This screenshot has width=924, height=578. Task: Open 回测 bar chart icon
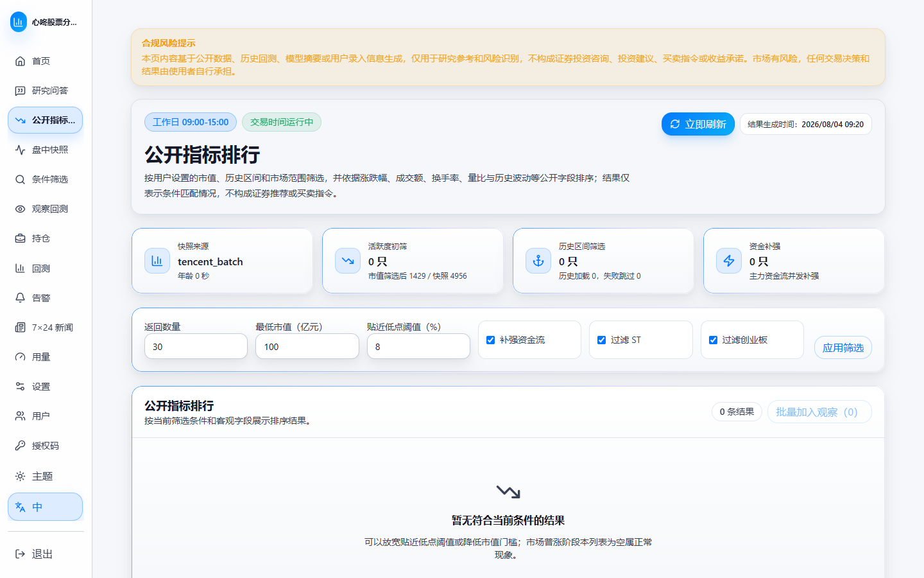[x=20, y=268]
